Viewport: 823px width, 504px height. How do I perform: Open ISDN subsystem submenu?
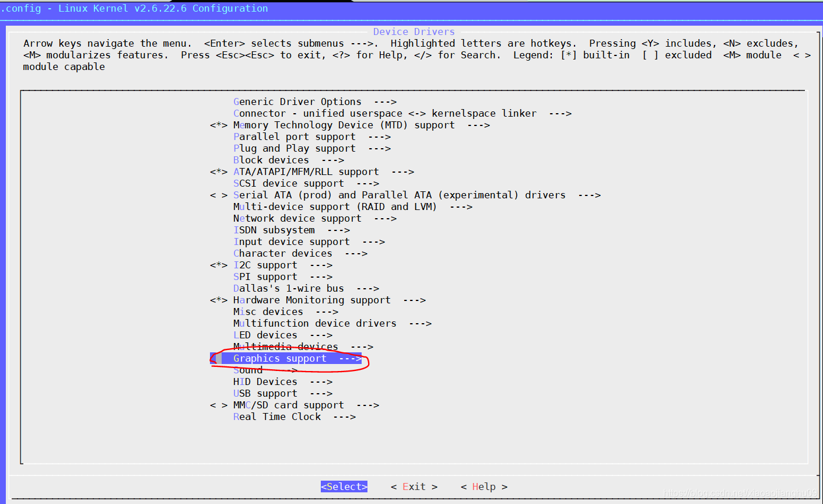click(x=292, y=230)
